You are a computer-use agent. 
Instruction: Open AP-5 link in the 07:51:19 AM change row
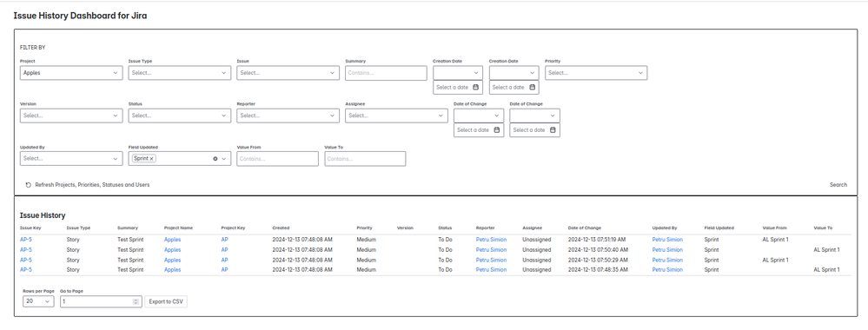tap(25, 240)
